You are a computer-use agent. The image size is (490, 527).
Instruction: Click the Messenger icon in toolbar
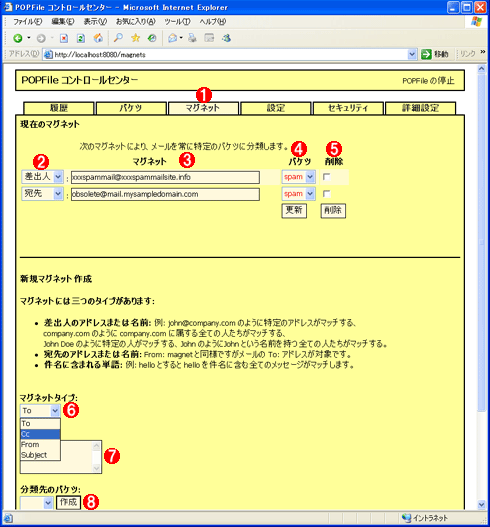[227, 38]
